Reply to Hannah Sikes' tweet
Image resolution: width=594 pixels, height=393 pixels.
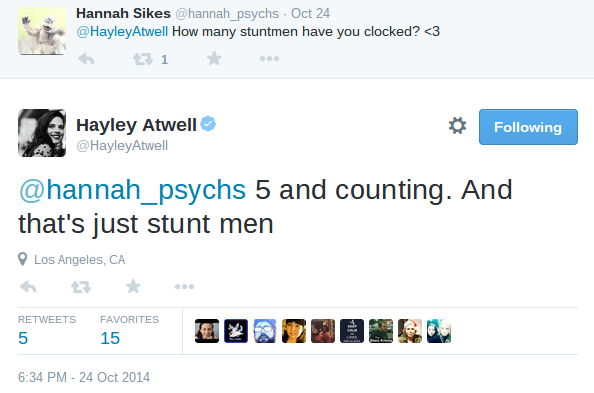click(86, 59)
